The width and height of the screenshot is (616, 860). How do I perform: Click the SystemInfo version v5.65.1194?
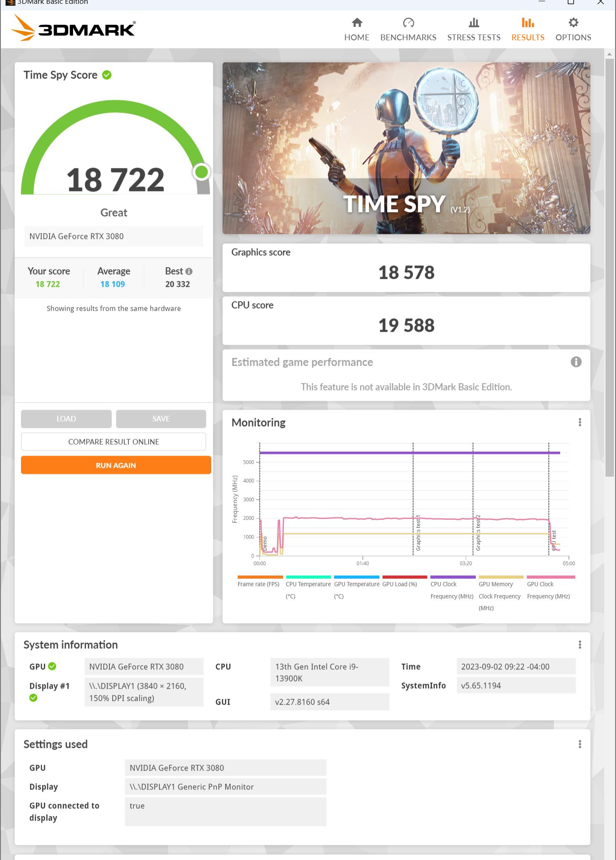(516, 686)
